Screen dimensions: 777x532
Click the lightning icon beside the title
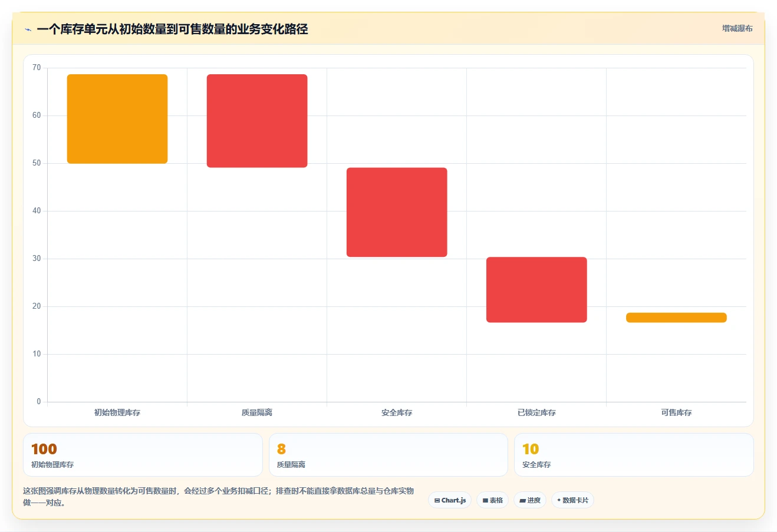[x=28, y=29]
